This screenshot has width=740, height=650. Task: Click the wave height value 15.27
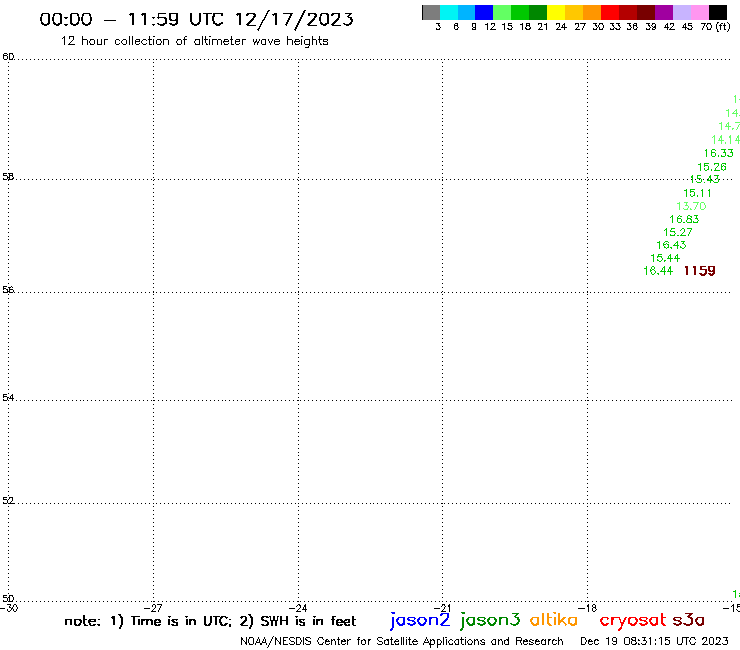click(678, 232)
